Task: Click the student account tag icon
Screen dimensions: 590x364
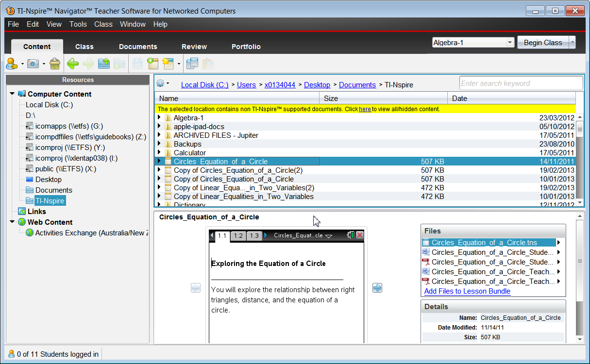Action: tap(12, 64)
